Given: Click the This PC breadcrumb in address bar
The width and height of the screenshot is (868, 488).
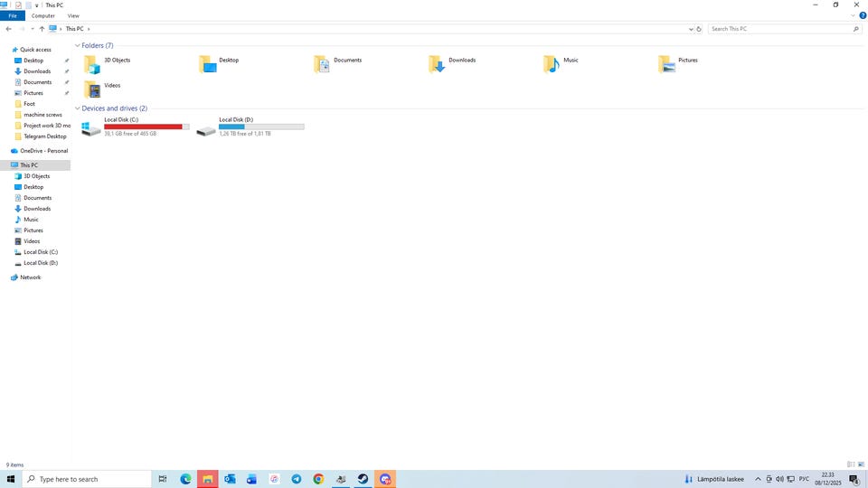Looking at the screenshot, I should [74, 29].
